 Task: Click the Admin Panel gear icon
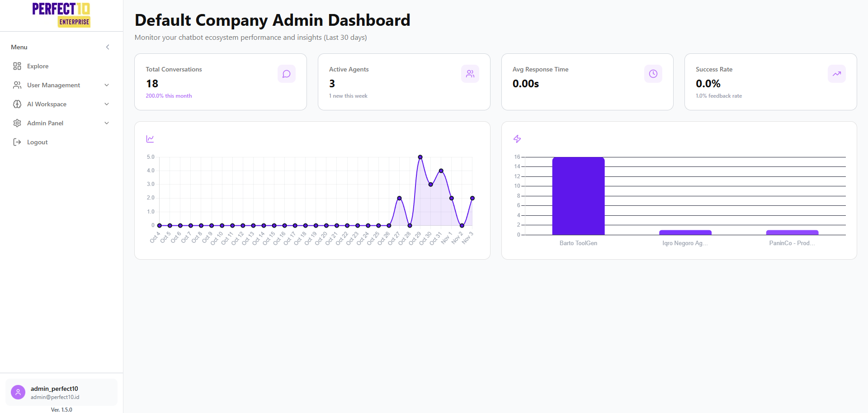click(17, 123)
